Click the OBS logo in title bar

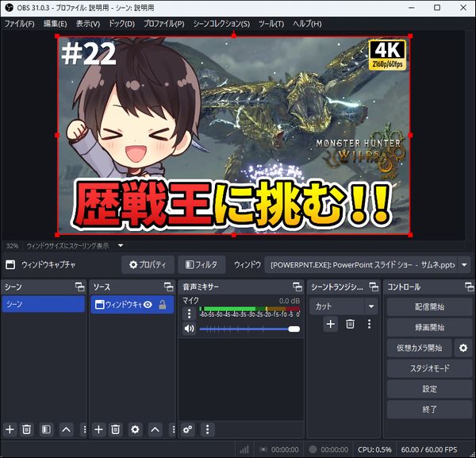(x=9, y=8)
